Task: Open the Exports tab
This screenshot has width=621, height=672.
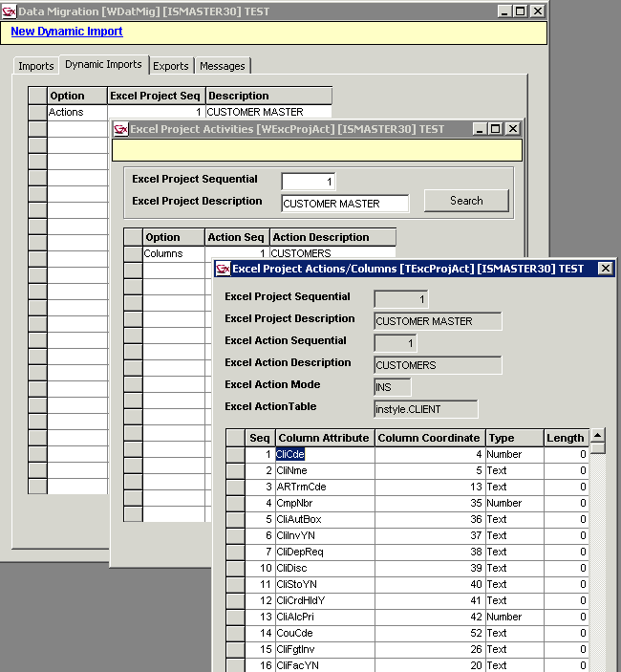Action: (x=171, y=66)
